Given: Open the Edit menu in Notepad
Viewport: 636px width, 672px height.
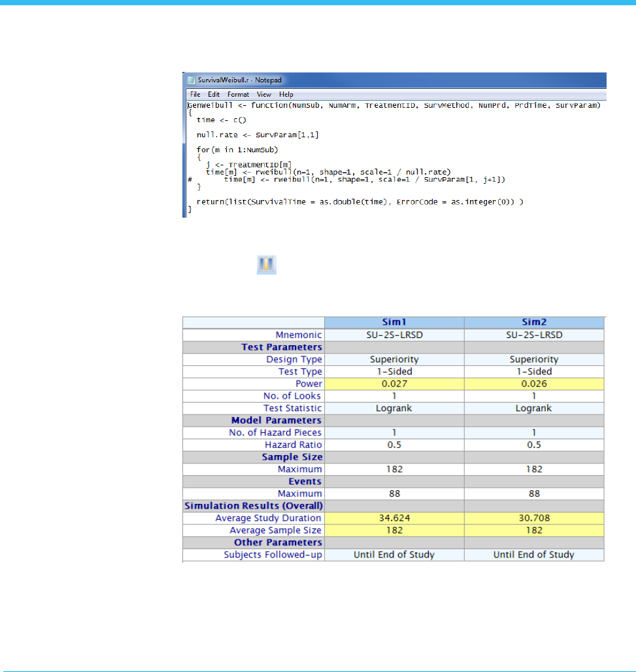Looking at the screenshot, I should click(214, 94).
